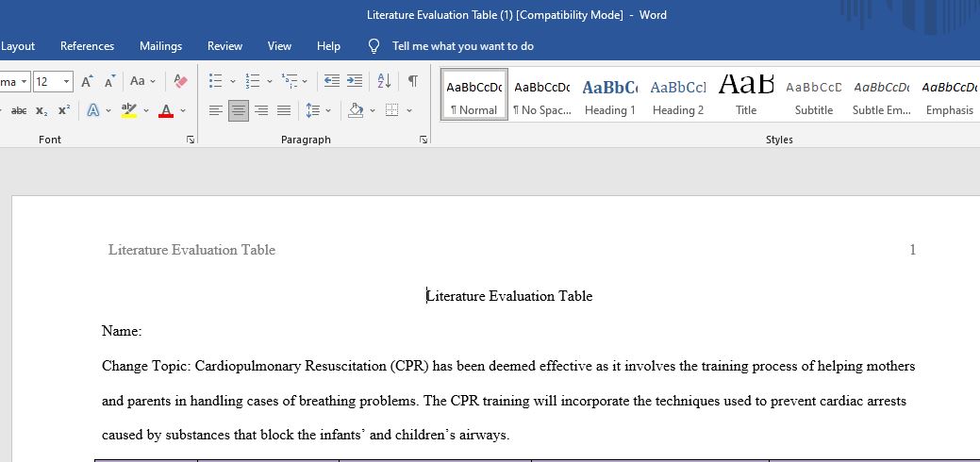The width and height of the screenshot is (980, 462).
Task: Switch to the References tab
Action: (x=88, y=46)
